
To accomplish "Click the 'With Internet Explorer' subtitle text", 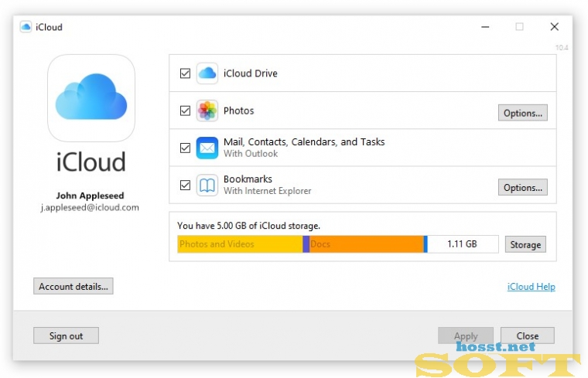I will tap(268, 191).
